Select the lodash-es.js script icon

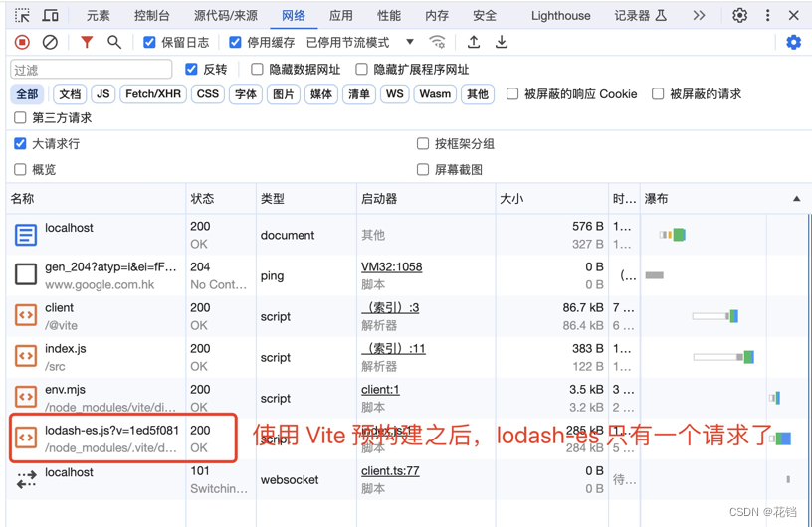(26, 438)
